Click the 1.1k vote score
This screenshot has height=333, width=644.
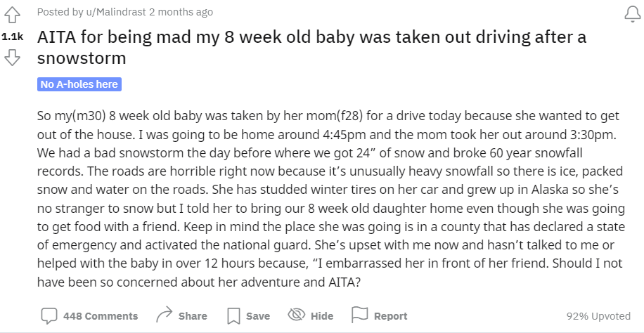13,37
